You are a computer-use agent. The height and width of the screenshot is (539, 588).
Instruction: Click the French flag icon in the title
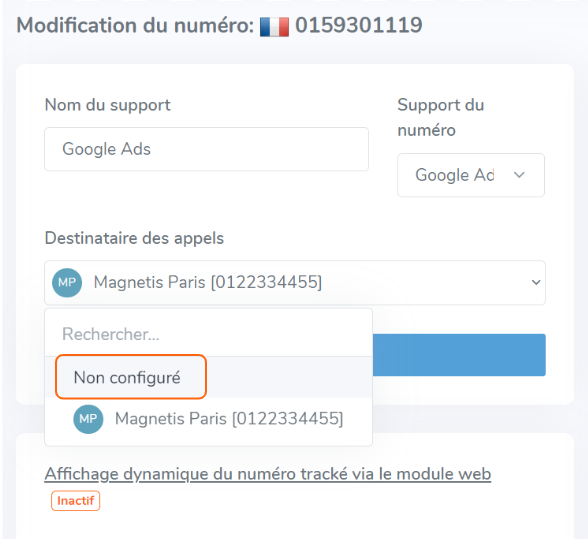(274, 27)
